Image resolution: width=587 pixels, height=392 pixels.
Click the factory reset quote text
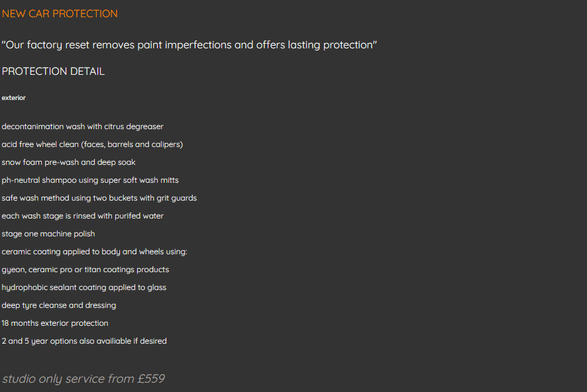189,45
